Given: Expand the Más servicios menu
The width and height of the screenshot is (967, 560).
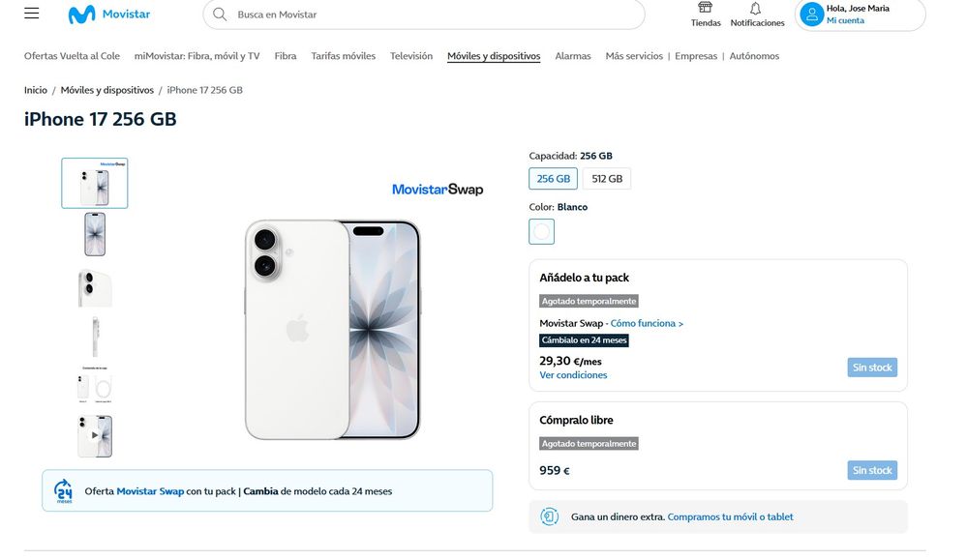Looking at the screenshot, I should [634, 56].
